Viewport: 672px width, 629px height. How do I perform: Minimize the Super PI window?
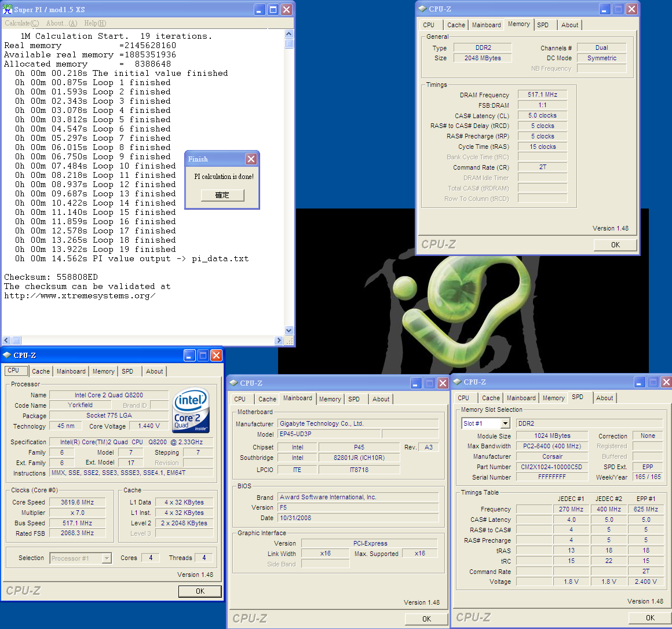point(260,10)
